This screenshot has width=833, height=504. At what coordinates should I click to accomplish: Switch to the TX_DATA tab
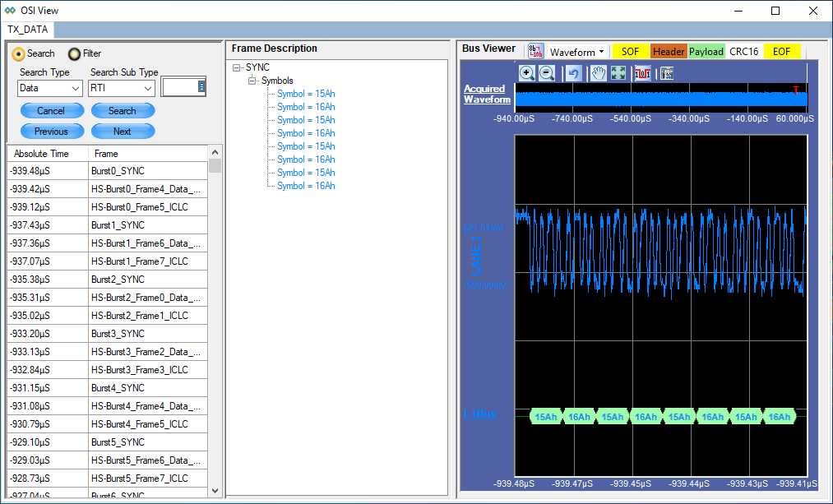(28, 29)
